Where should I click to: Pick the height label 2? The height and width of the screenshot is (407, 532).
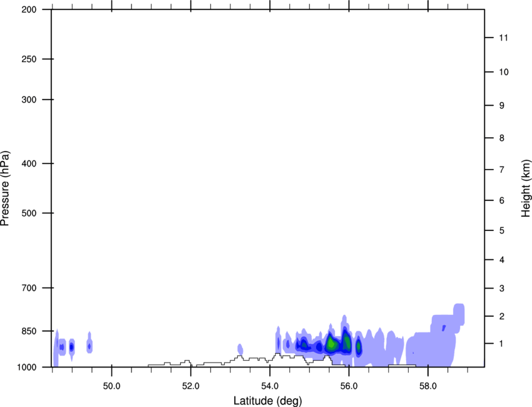pyautogui.click(x=502, y=316)
